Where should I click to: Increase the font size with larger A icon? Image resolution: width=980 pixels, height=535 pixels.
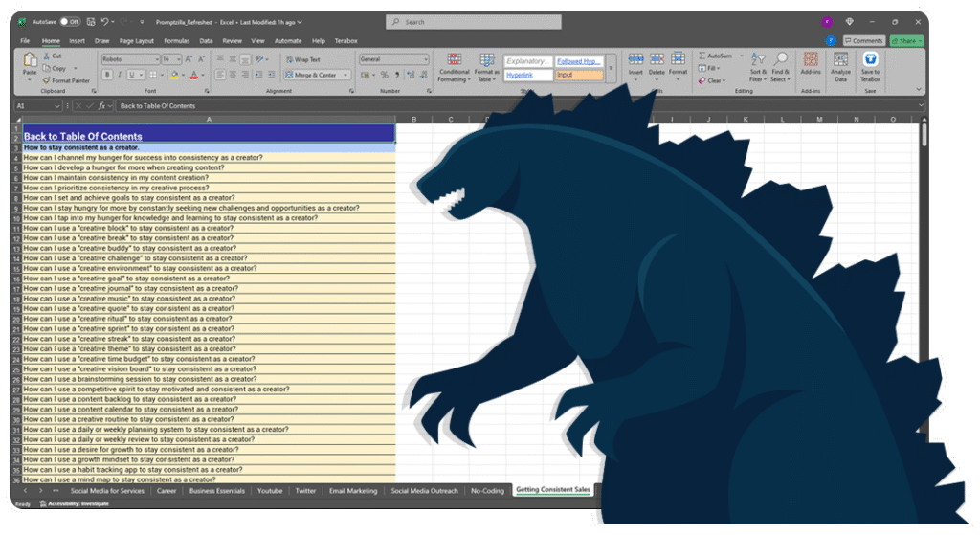[189, 59]
